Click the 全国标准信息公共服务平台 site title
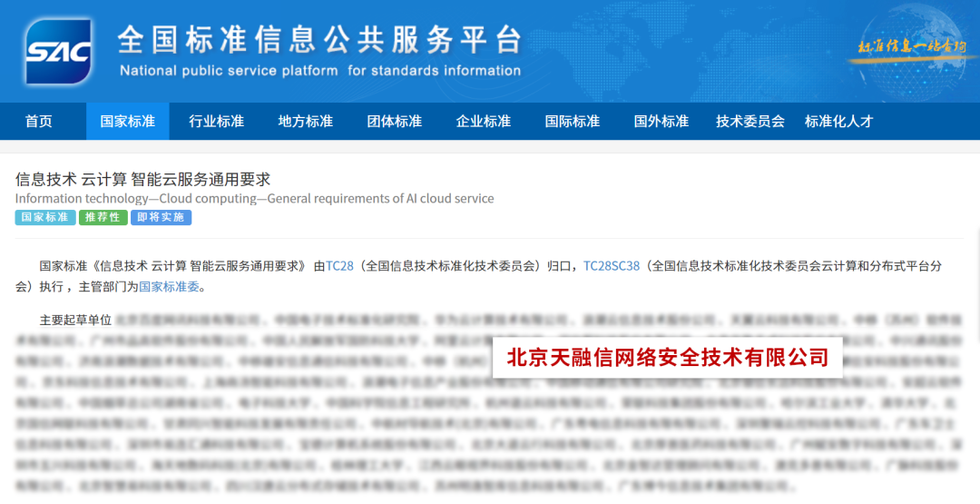Viewport: 980px width, 504px height. [319, 40]
